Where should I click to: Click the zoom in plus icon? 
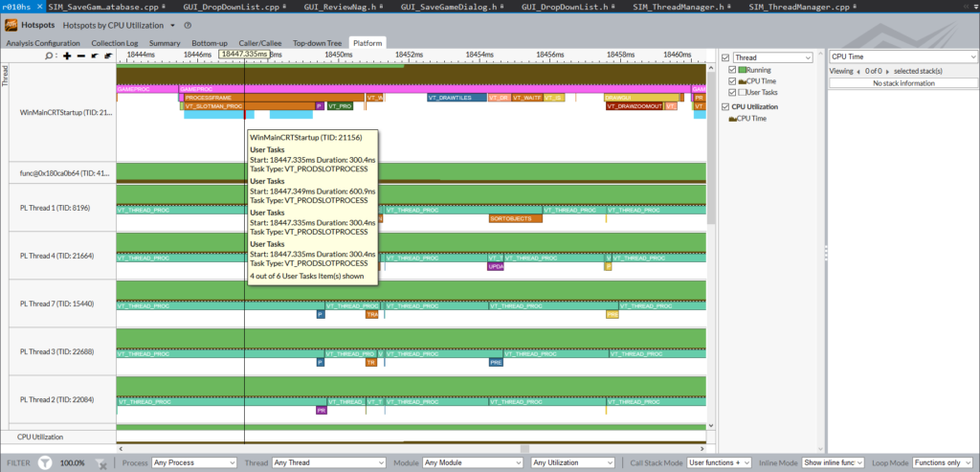click(66, 55)
